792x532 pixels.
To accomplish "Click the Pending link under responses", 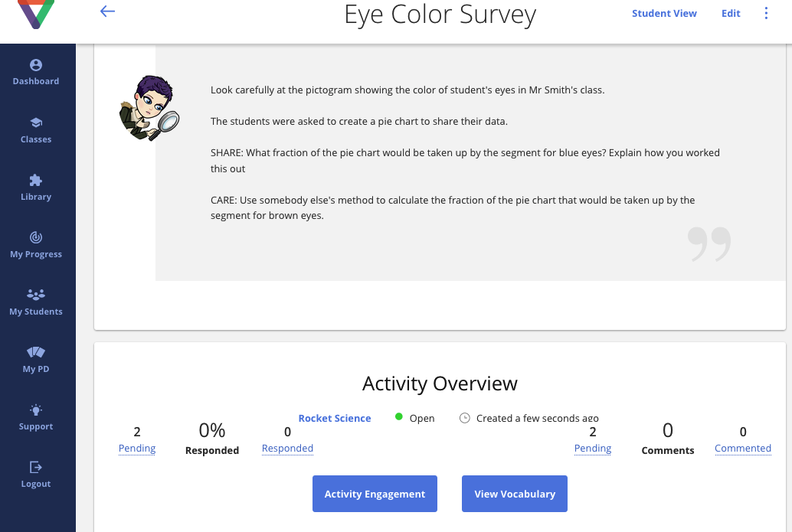I will (137, 449).
